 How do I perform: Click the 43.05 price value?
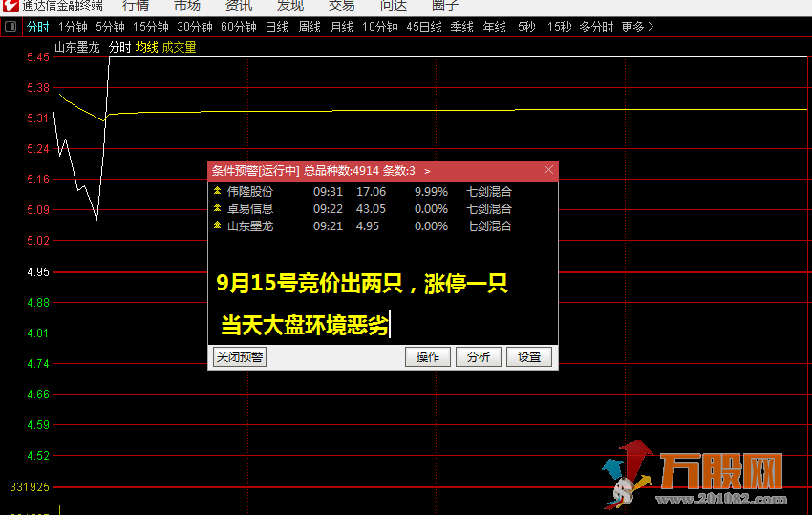tap(371, 209)
